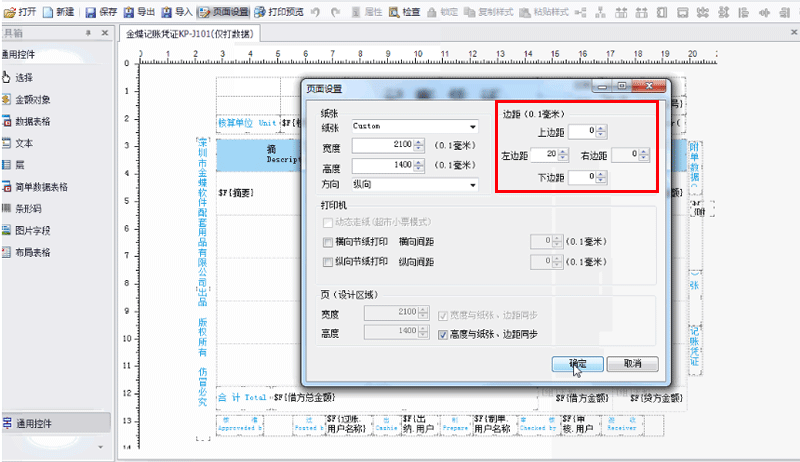This screenshot has height=462, width=800.
Task: Select the 核算单位 Unit label on canvas
Action: tap(247, 123)
